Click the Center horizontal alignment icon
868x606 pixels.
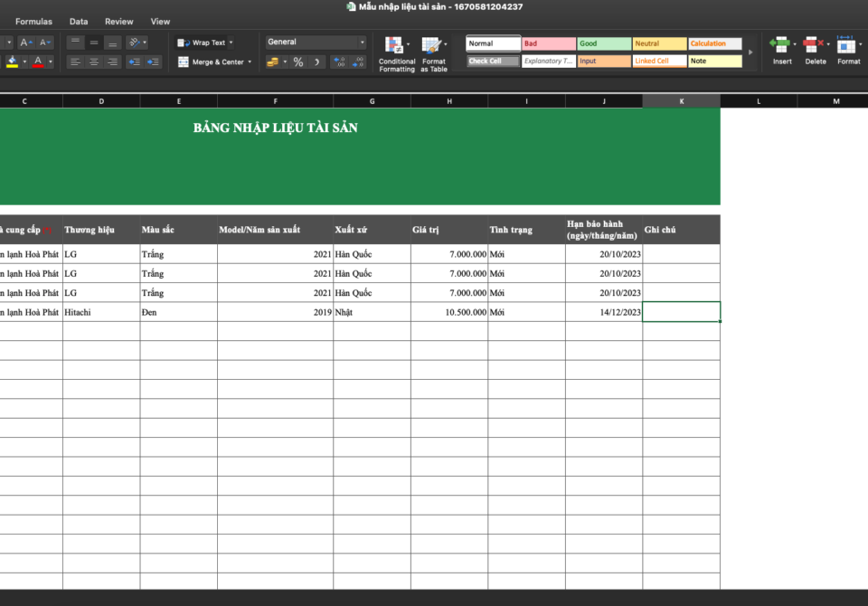tap(94, 62)
